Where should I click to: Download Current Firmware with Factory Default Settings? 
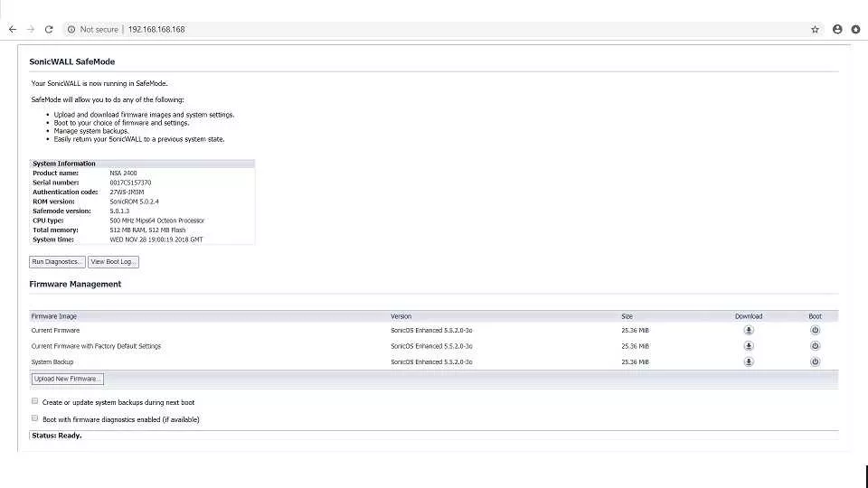pyautogui.click(x=749, y=346)
